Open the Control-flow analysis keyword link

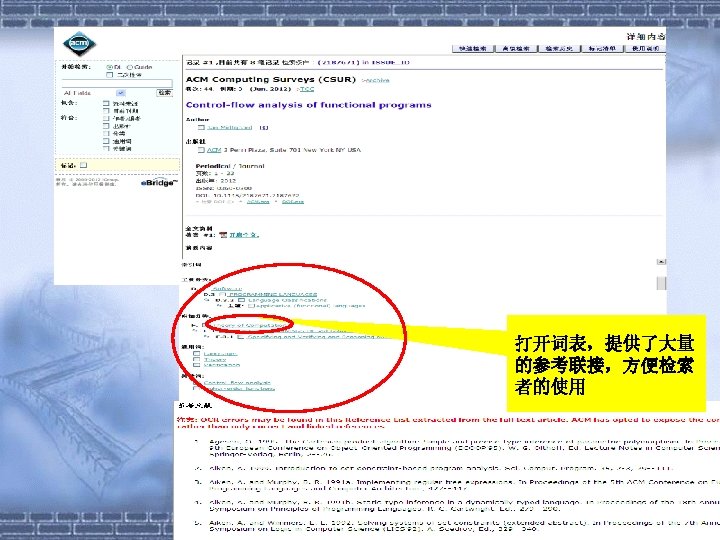click(237, 382)
